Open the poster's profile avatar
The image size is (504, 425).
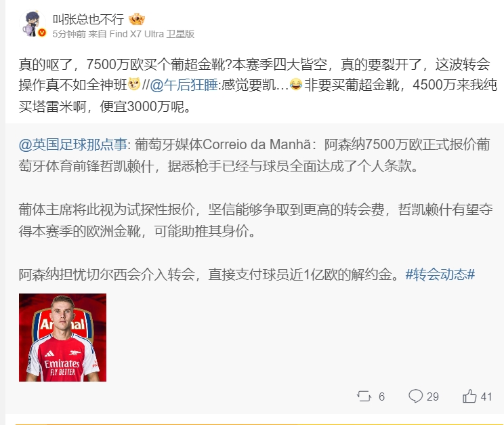coord(33,25)
